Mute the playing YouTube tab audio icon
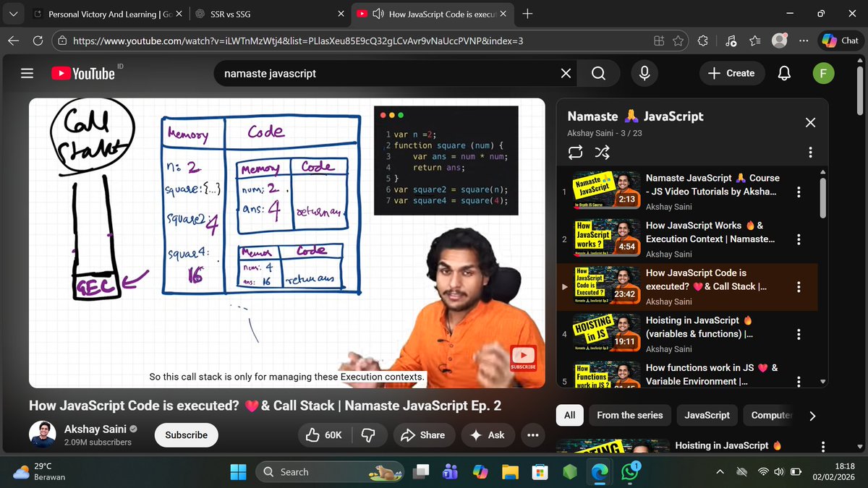The width and height of the screenshot is (868, 488). [377, 14]
